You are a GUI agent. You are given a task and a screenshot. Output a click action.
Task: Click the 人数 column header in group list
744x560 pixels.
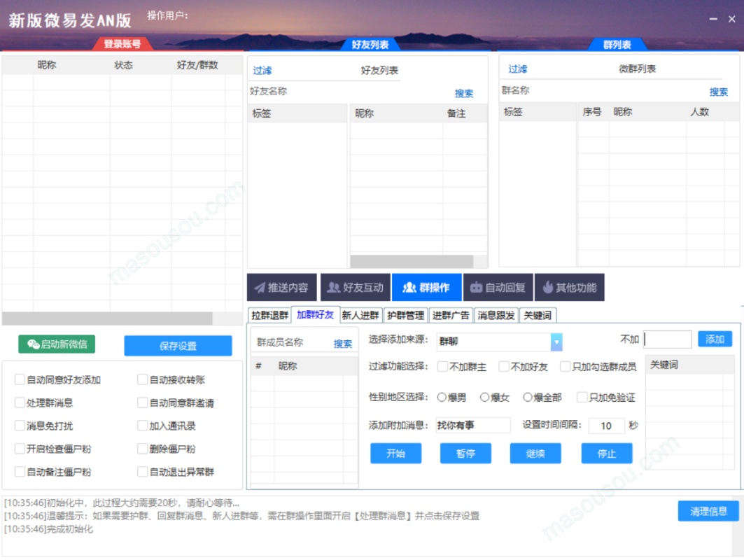(699, 112)
